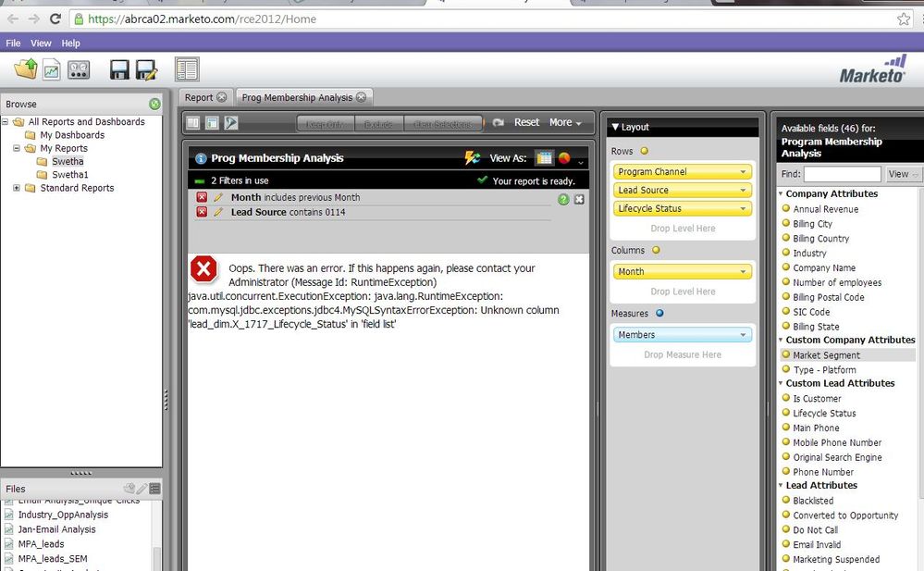Screen dimensions: 924x571
Task: Collapse the 2 Filters in use bar
Action: coord(199,181)
